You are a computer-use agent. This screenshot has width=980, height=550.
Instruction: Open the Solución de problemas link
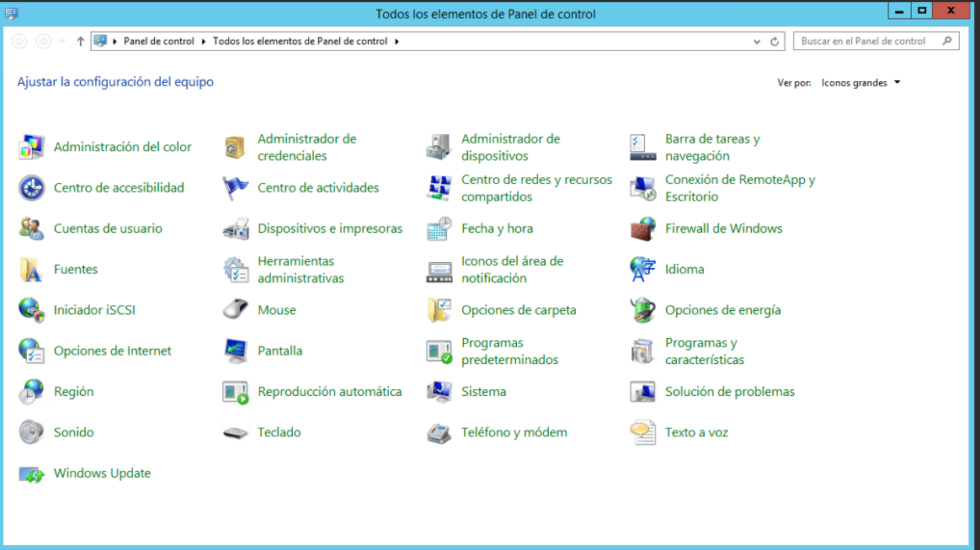[x=730, y=392]
